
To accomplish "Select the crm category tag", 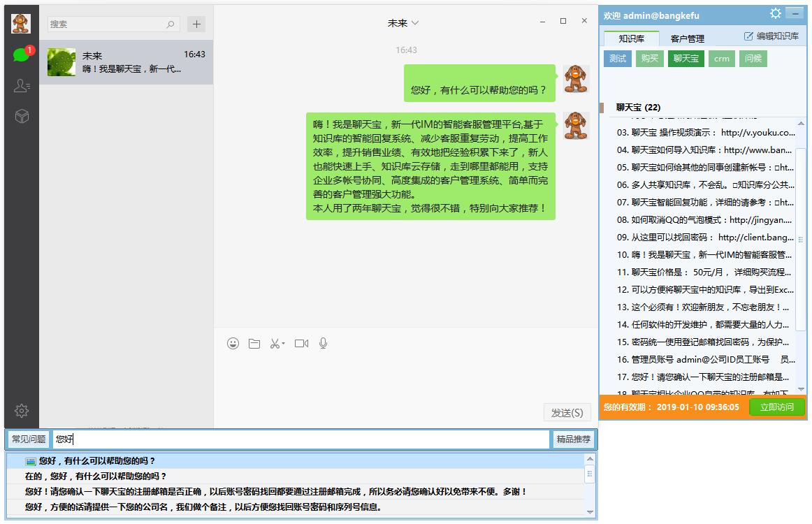I will pyautogui.click(x=721, y=59).
